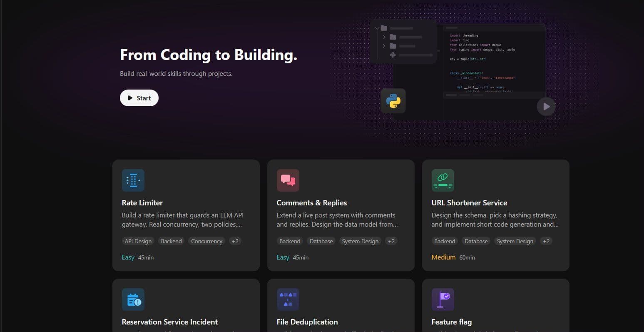This screenshot has width=644, height=332.
Task: Click the Python logo in the hero illustration
Action: 393,101
